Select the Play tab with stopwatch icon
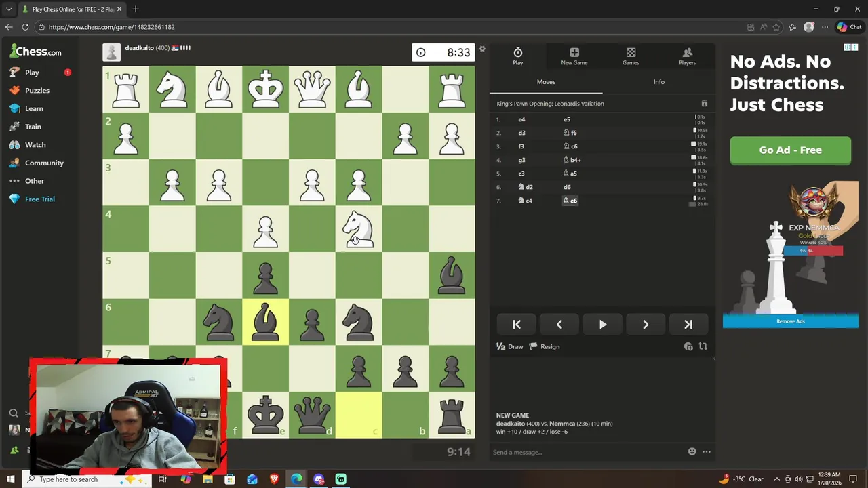The height and width of the screenshot is (488, 868). pyautogui.click(x=517, y=56)
